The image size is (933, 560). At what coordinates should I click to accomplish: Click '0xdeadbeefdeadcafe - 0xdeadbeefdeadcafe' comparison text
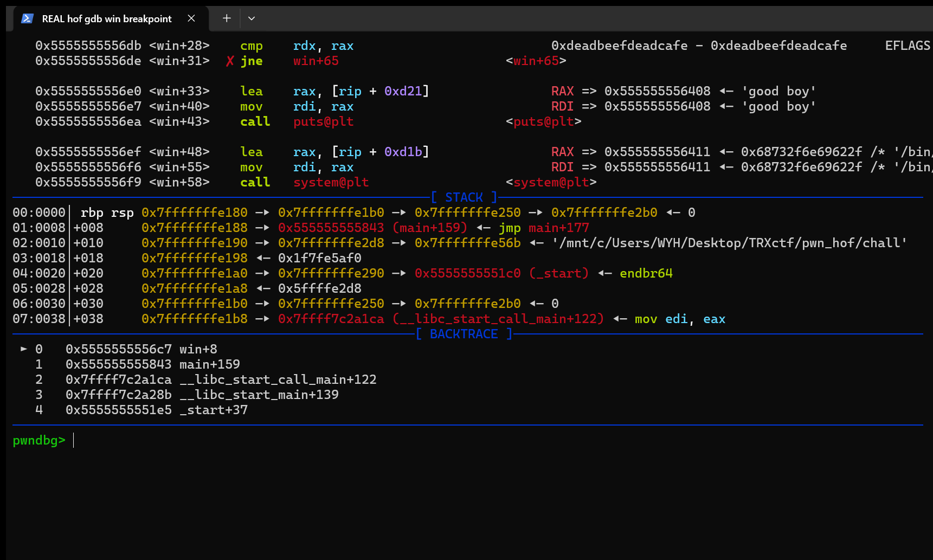[x=699, y=46]
